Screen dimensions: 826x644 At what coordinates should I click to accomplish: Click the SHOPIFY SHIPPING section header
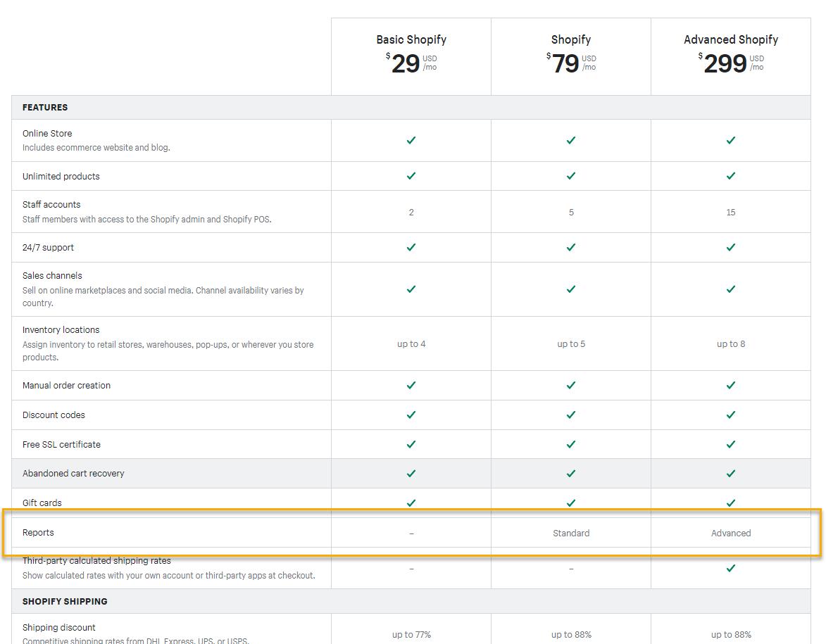(65, 602)
